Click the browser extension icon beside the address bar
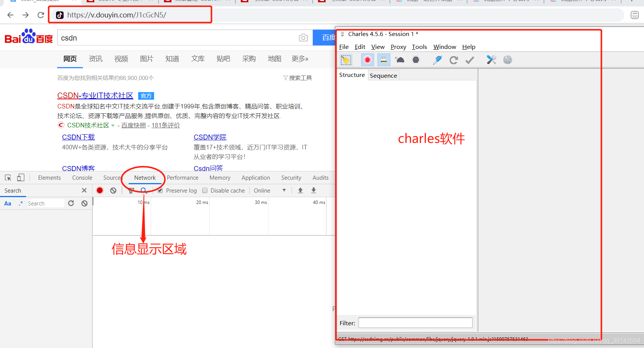This screenshot has width=644, height=348. click(635, 15)
